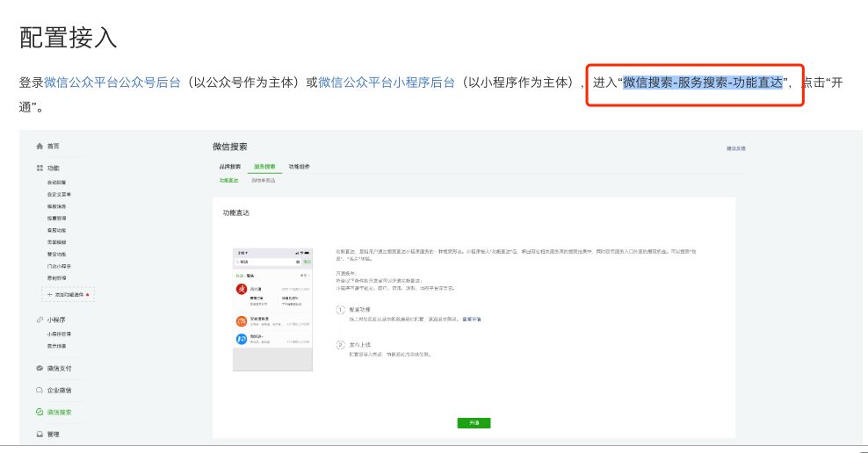Click the 微信支付 sidebar icon

(40, 368)
